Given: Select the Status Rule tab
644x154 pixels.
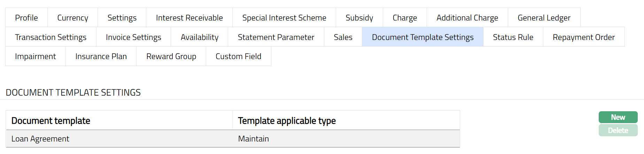Looking at the screenshot, I should (x=513, y=37).
